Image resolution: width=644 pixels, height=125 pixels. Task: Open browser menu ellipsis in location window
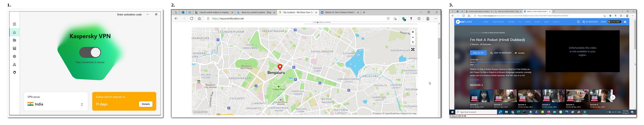click(436, 19)
